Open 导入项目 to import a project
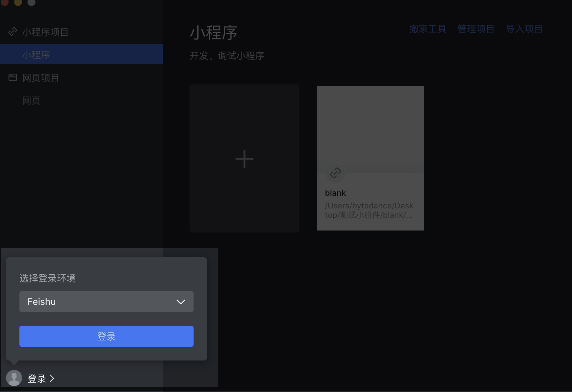572x392 pixels. pos(524,29)
